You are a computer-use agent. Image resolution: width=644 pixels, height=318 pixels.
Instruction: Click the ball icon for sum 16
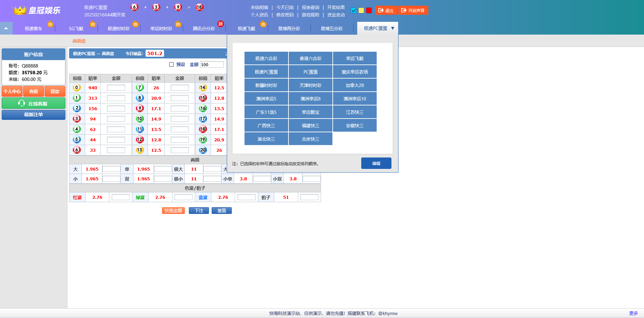[x=203, y=108]
